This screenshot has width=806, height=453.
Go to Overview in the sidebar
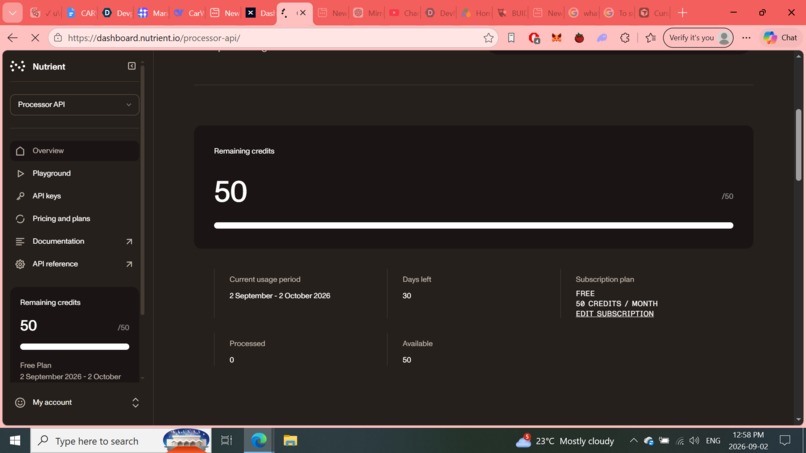click(75, 151)
